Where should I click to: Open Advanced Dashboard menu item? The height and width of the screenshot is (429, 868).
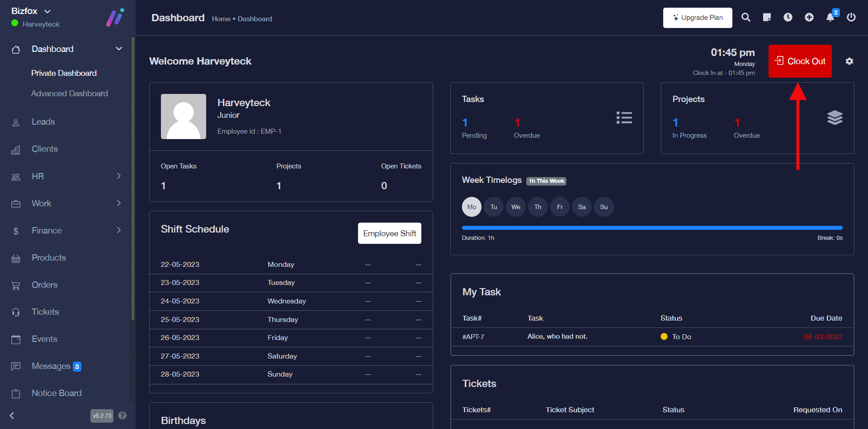pos(69,93)
